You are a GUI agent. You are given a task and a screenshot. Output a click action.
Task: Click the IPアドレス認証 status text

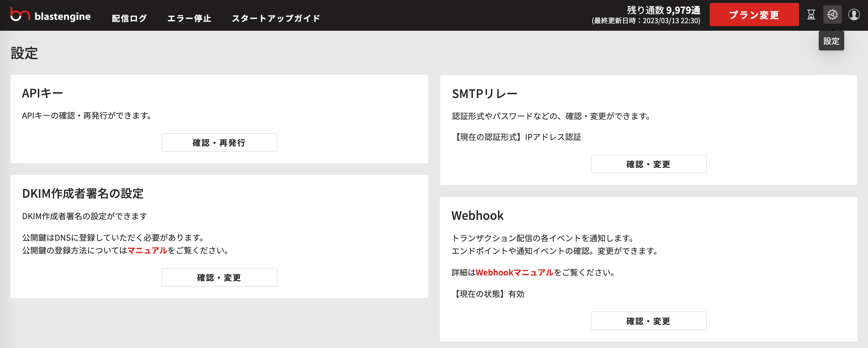pyautogui.click(x=553, y=137)
